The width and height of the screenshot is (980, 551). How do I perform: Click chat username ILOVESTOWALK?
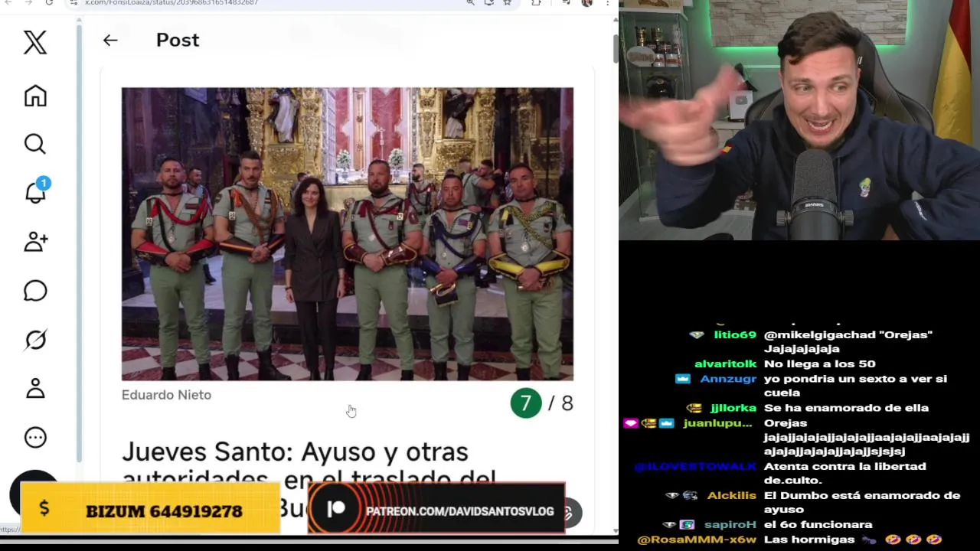click(x=695, y=466)
